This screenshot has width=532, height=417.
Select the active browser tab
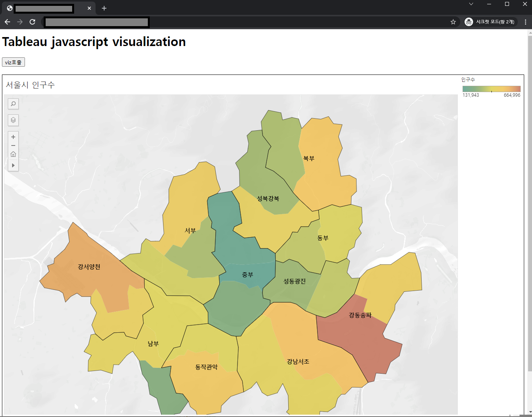[49, 8]
